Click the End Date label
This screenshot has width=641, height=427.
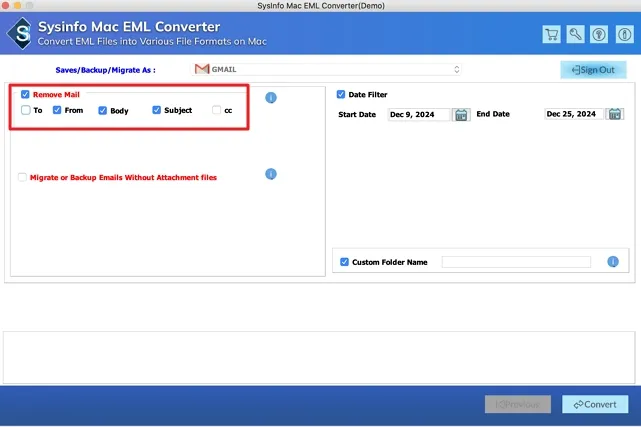[x=493, y=114]
